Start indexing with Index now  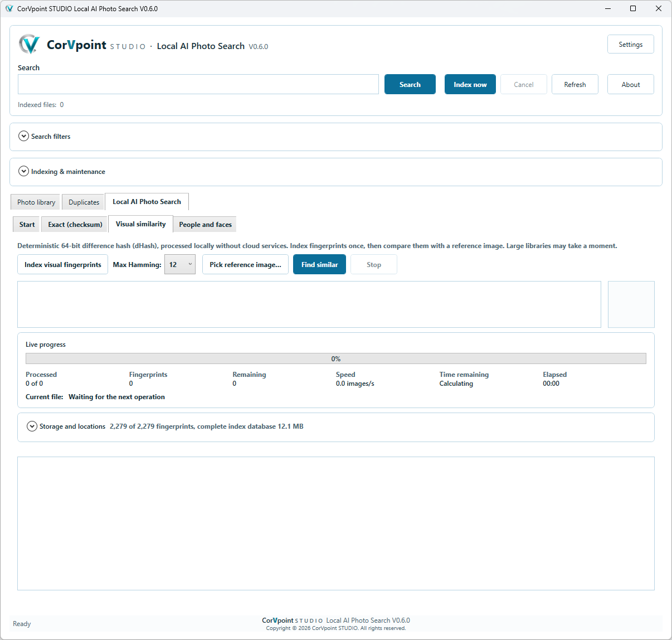point(470,84)
